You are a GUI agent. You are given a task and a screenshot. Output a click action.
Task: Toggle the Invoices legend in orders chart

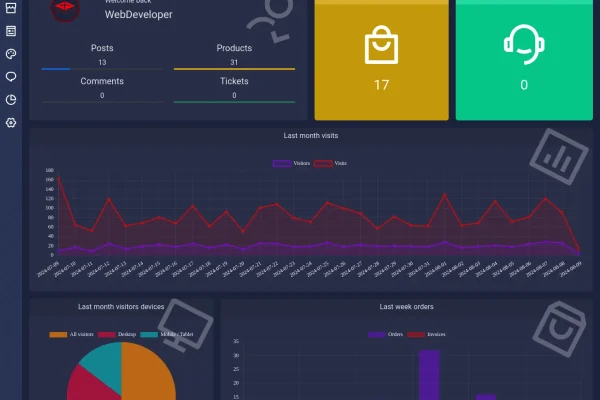point(426,335)
